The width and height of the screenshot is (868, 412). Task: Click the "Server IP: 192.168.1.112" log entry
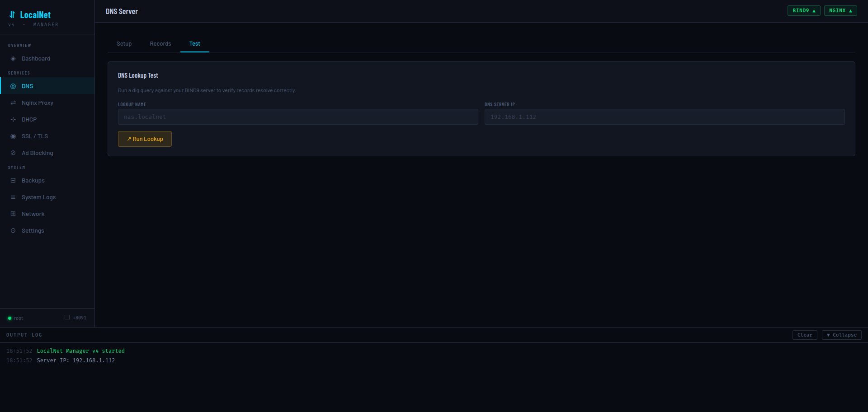75,360
